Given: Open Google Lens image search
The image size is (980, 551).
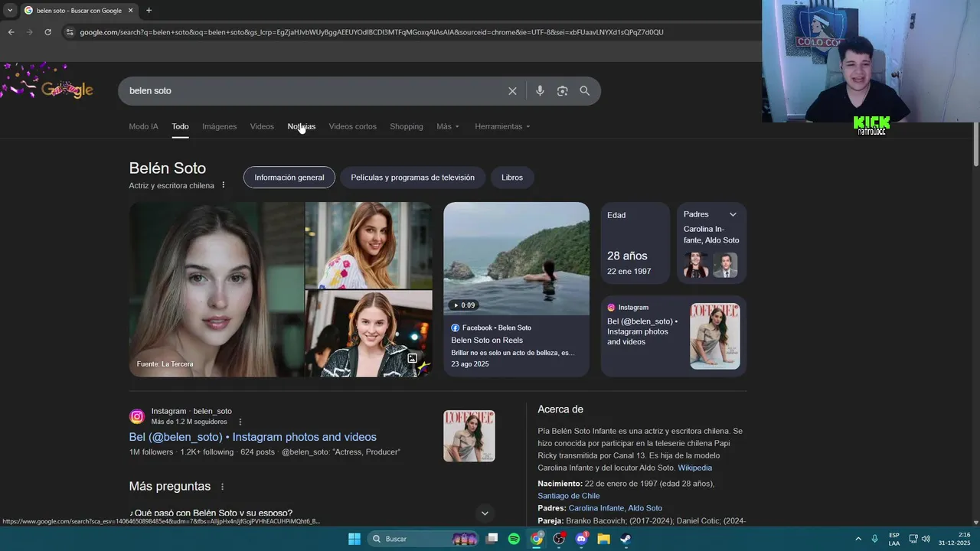Looking at the screenshot, I should coord(562,91).
